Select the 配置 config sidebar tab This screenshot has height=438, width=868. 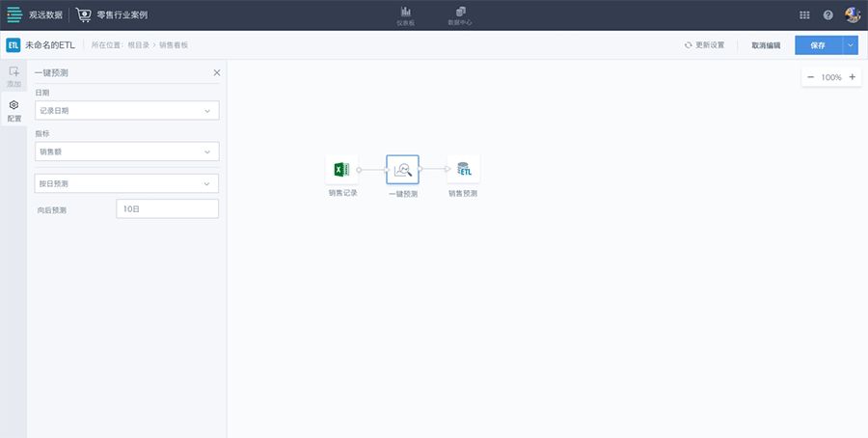tap(14, 111)
